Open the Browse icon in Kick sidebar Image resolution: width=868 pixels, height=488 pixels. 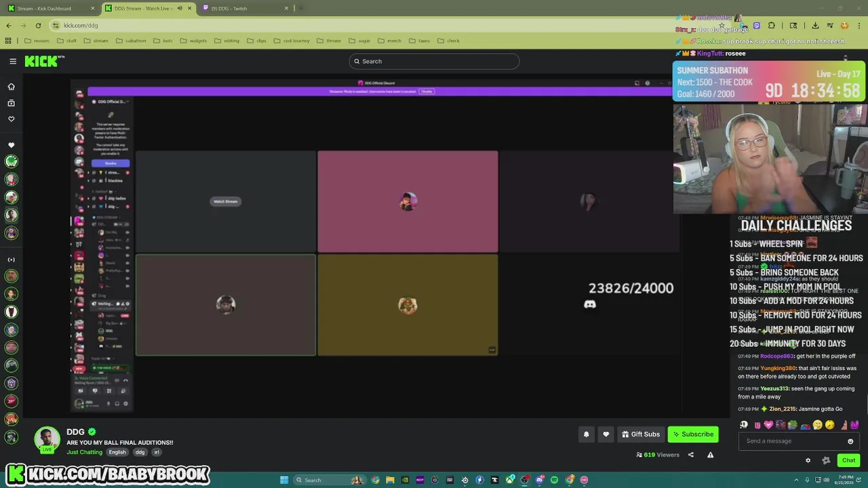click(x=11, y=103)
